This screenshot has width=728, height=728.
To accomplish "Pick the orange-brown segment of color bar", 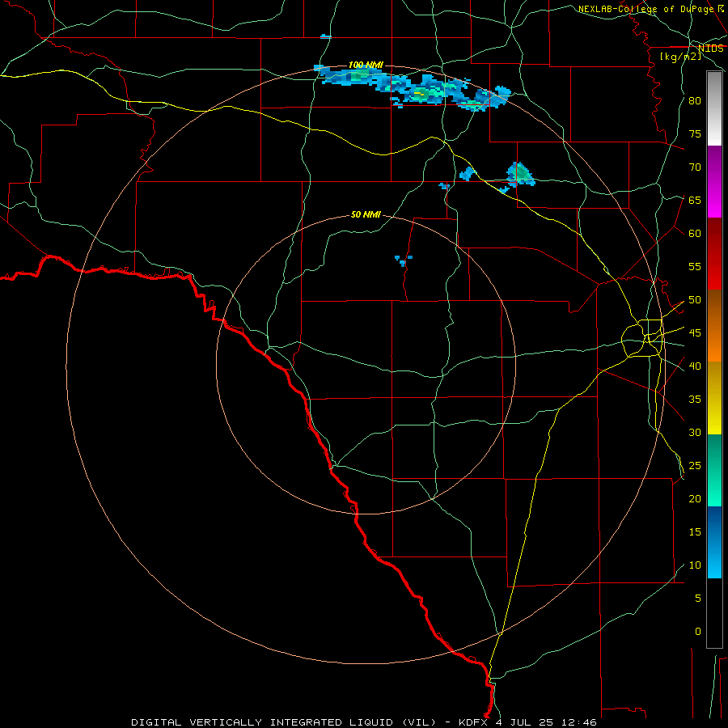I will (714, 326).
